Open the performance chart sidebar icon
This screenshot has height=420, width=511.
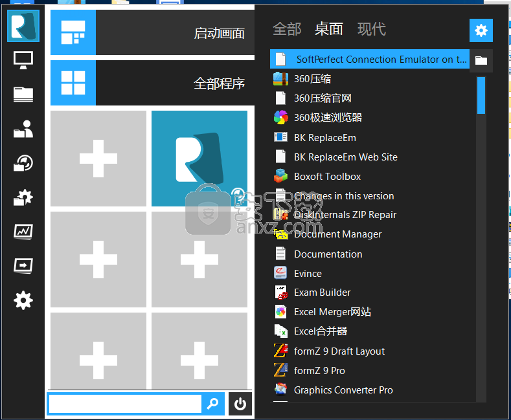click(x=23, y=232)
